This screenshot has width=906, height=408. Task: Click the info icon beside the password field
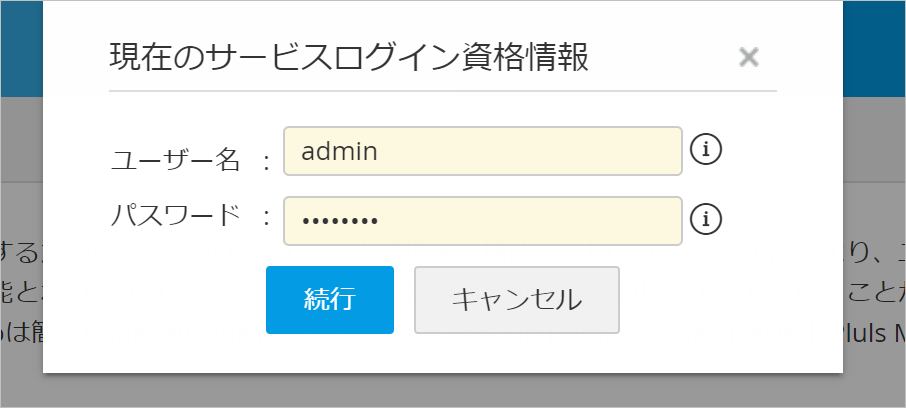(706, 218)
